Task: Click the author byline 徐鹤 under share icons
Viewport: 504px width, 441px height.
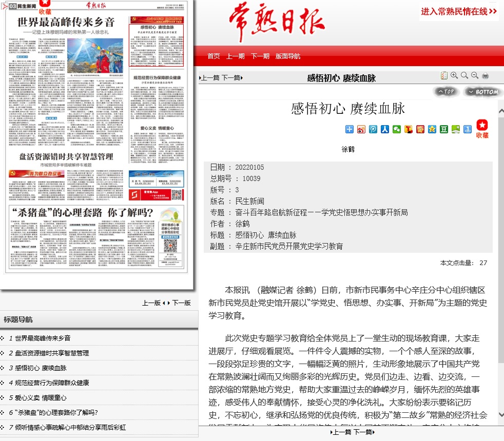Action: tap(348, 149)
